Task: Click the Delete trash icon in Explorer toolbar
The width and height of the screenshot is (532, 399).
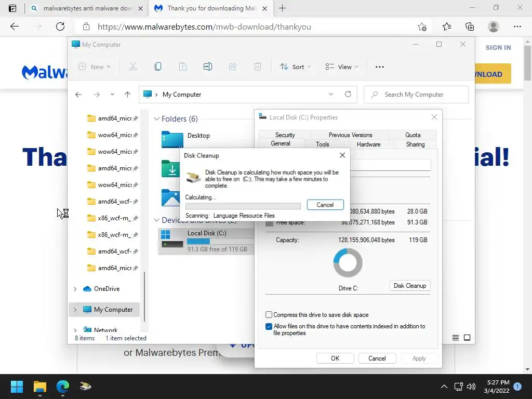Action: pyautogui.click(x=258, y=66)
